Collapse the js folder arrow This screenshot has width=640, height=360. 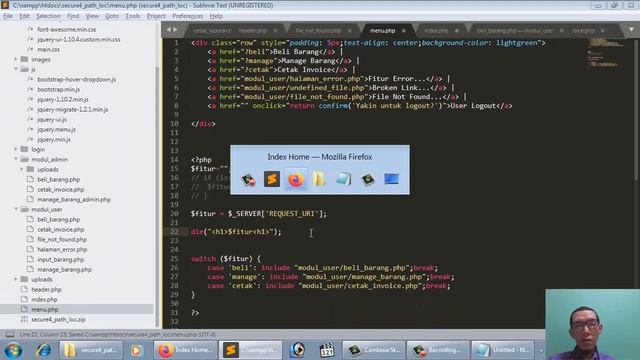click(x=16, y=69)
